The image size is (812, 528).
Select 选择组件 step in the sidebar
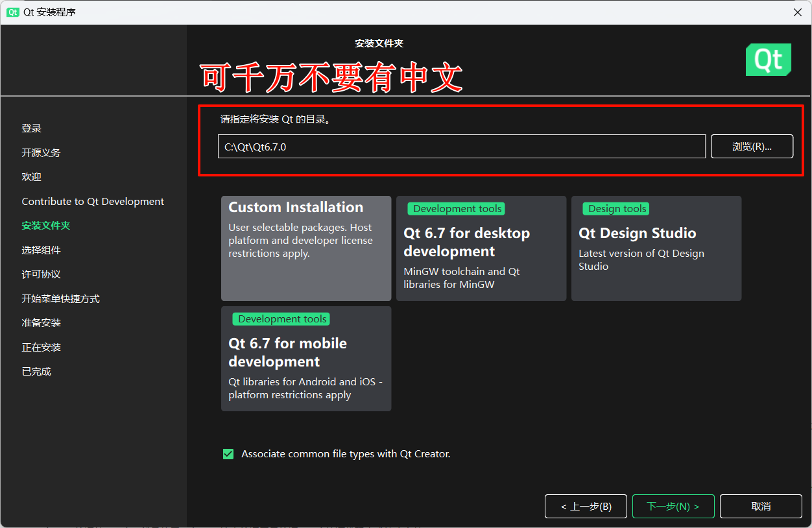click(41, 250)
